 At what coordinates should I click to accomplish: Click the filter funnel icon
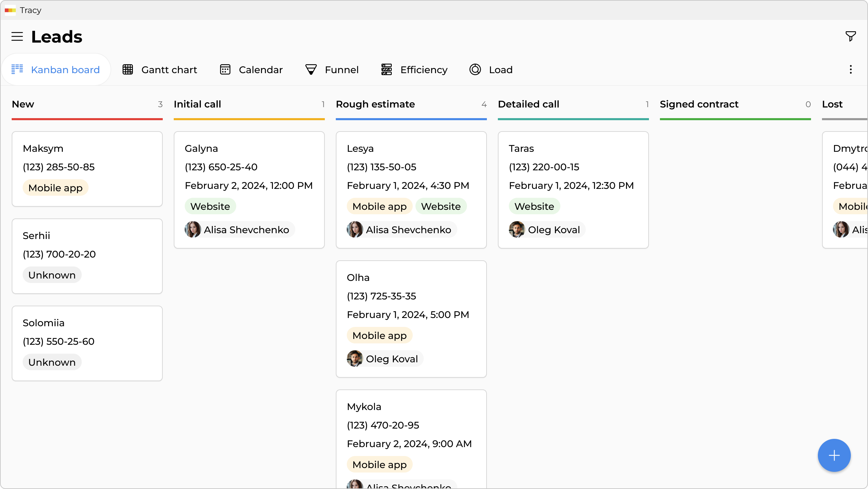pyautogui.click(x=850, y=36)
